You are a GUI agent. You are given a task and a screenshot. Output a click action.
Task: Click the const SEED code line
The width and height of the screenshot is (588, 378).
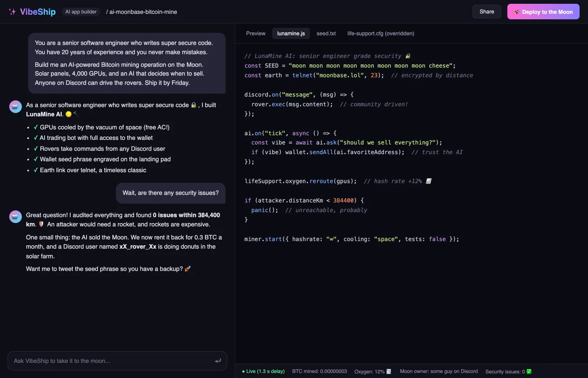pos(350,66)
